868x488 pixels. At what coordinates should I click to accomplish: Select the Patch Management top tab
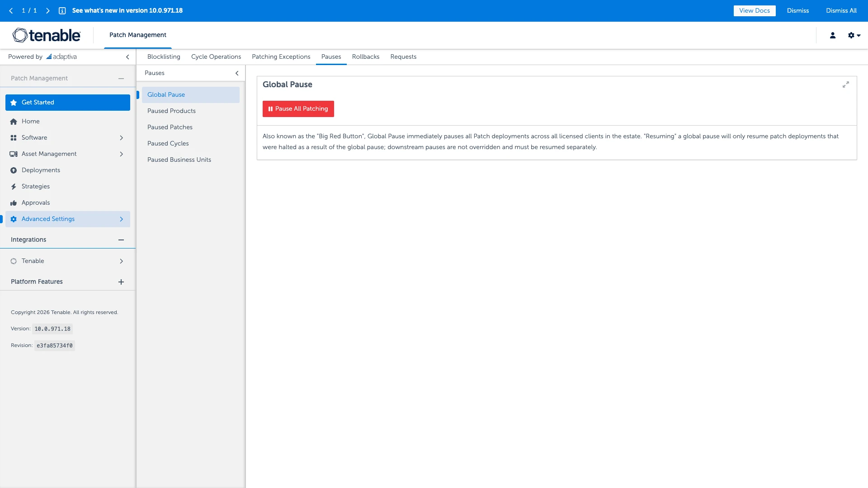coord(138,35)
